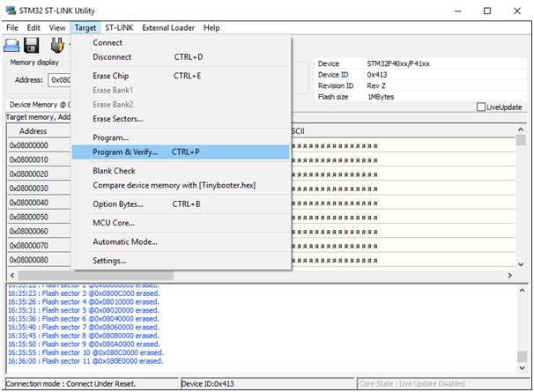The image size is (534, 392).
Task: Select Connect in the Target menu
Action: point(181,42)
